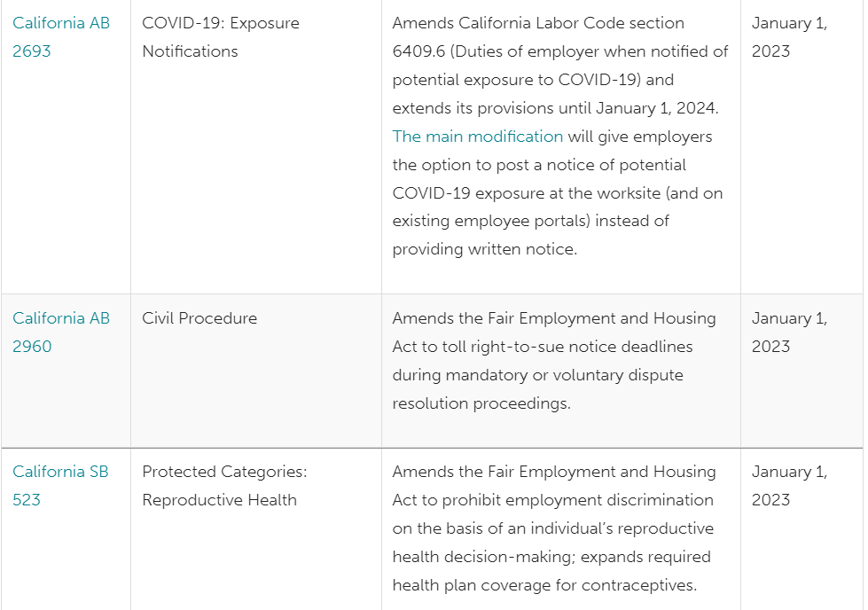The image size is (868, 610).
Task: Click the "COVID-19: Exposure Notifications" topic cell
Action: click(x=221, y=36)
